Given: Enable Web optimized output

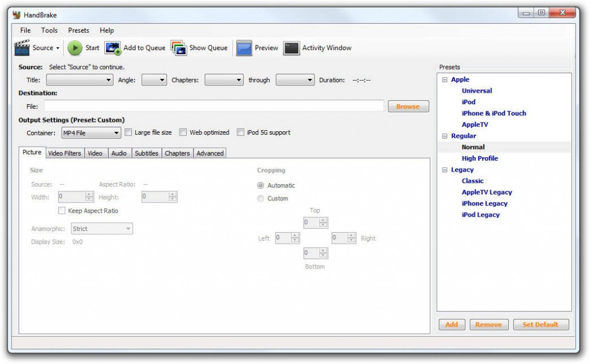Looking at the screenshot, I should point(183,132).
